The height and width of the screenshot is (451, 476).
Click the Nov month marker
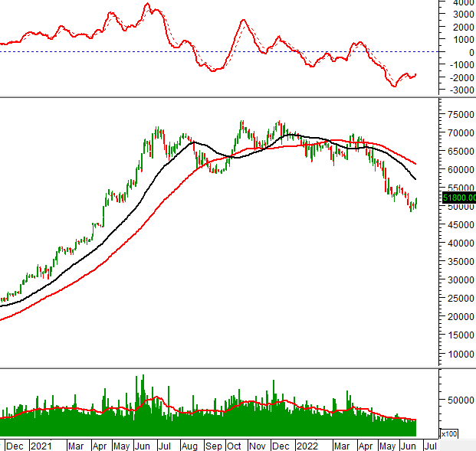259,445
